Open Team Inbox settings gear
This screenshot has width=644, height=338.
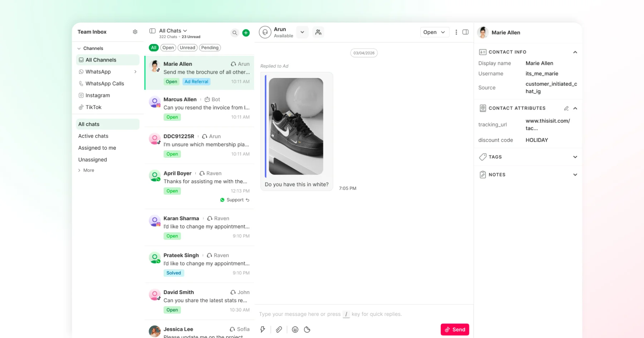tap(135, 32)
